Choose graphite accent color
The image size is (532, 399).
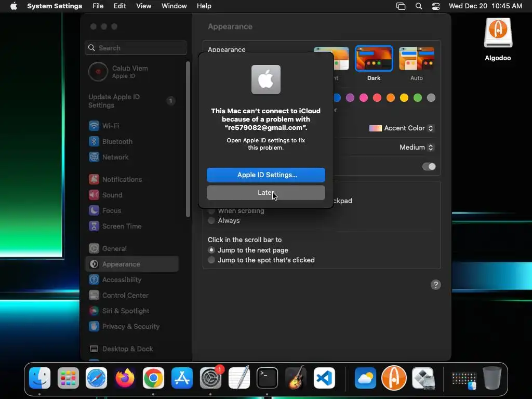[431, 98]
